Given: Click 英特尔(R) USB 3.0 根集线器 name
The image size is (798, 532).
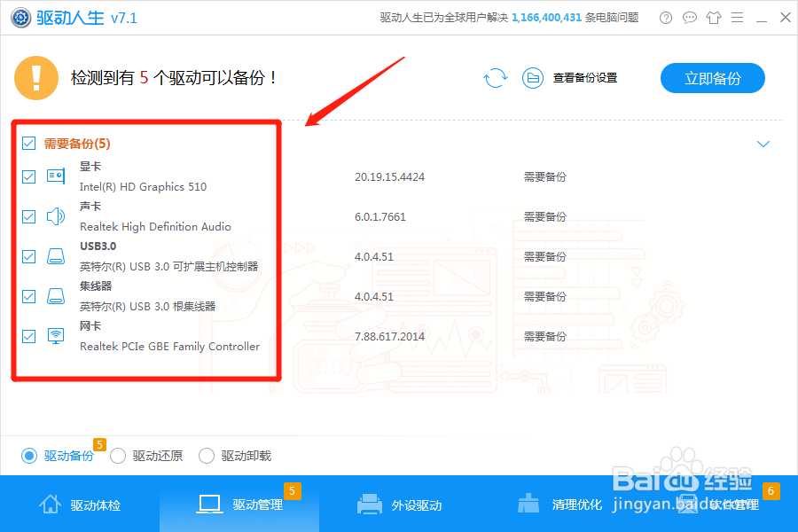Looking at the screenshot, I should [x=147, y=307].
